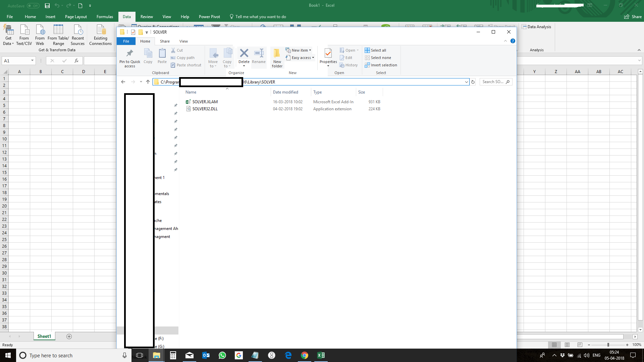Click the Explorer refresh icon beside address bar

(473, 82)
